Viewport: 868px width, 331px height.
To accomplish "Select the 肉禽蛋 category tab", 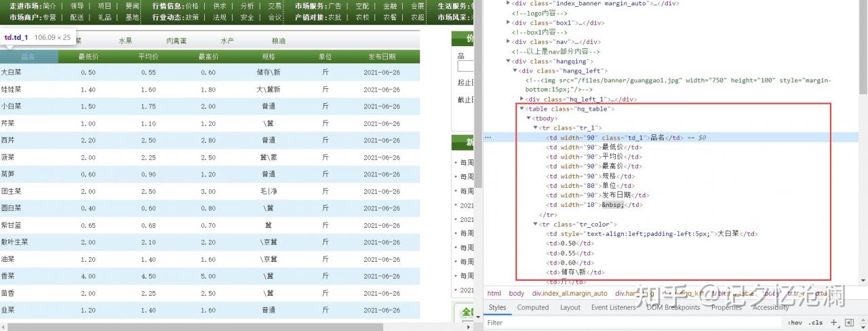I will pos(177,41).
